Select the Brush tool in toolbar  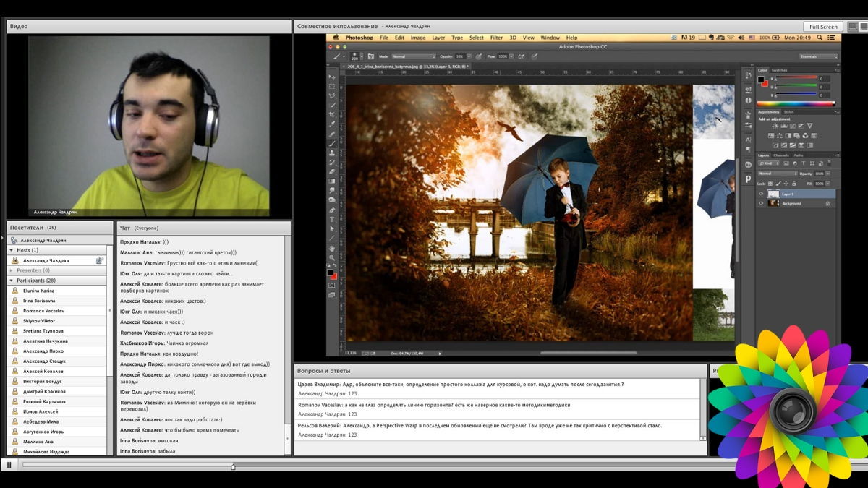click(x=332, y=143)
